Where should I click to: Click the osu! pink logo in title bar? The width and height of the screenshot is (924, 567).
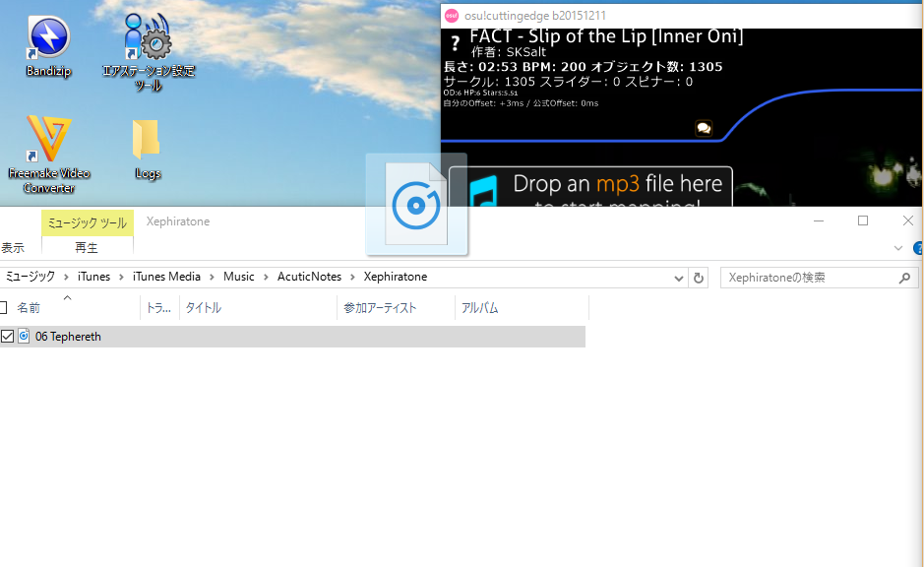pyautogui.click(x=452, y=16)
